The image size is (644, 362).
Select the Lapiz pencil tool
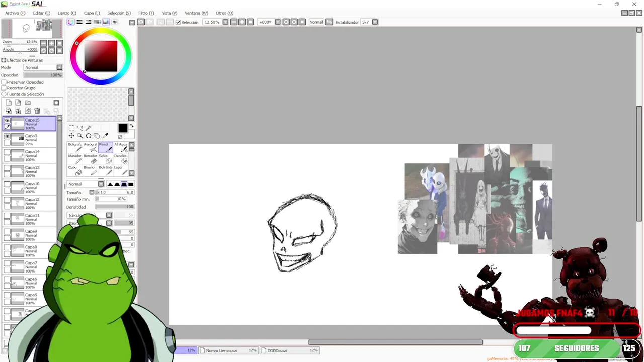pyautogui.click(x=121, y=170)
